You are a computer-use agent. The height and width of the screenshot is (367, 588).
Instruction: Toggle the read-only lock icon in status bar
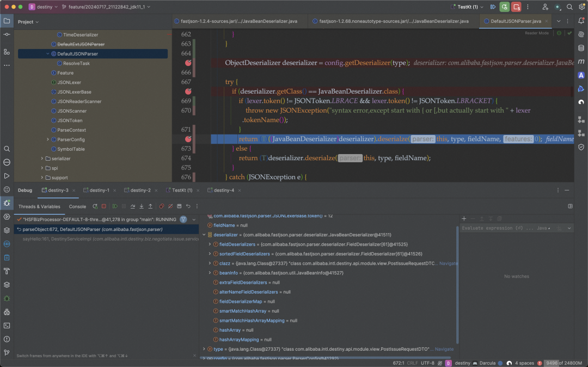440,363
